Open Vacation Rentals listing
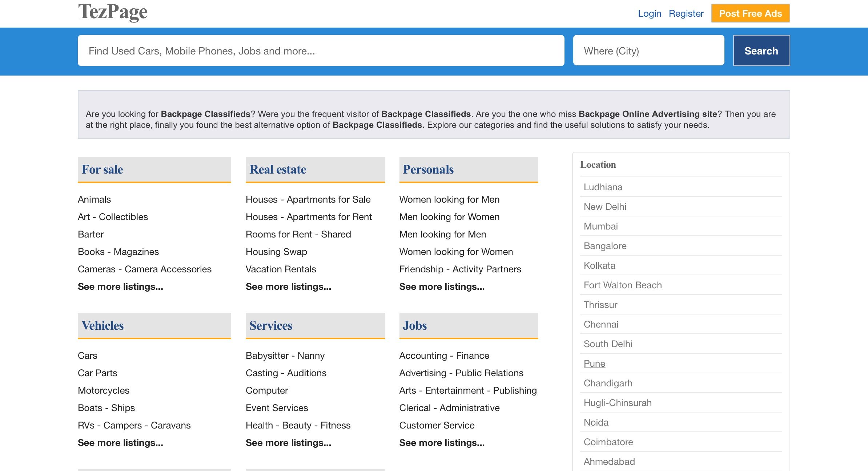This screenshot has height=471, width=868. [x=281, y=269]
